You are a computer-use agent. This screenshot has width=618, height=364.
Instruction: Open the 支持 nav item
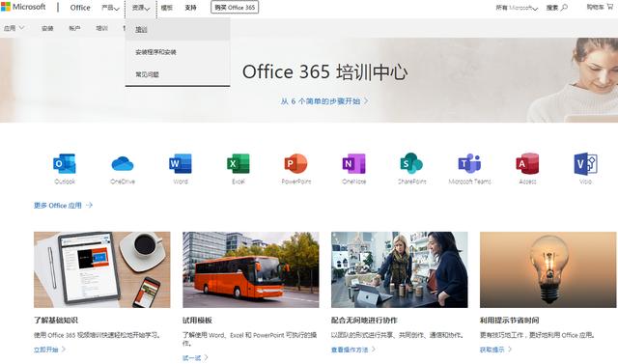pos(191,8)
